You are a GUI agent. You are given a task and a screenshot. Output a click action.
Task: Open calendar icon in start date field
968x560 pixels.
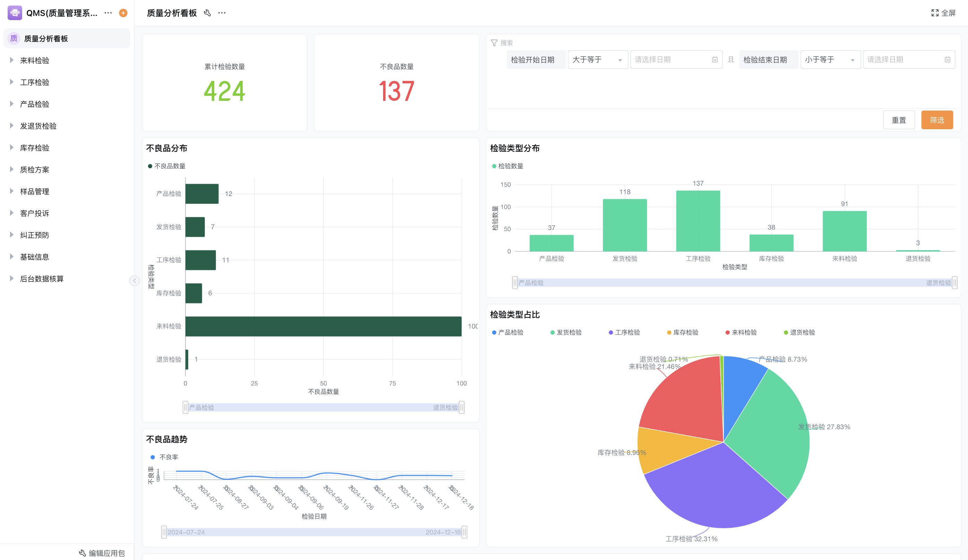click(715, 60)
